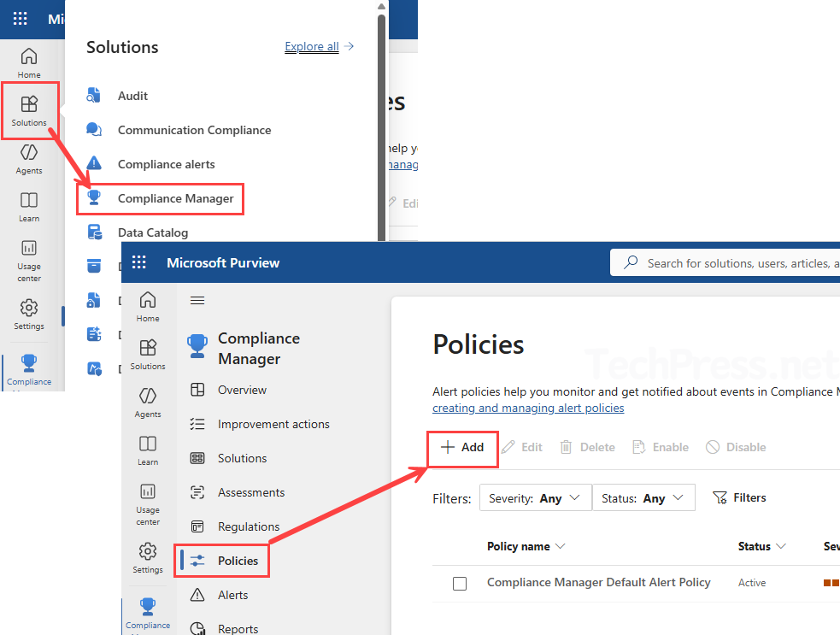Select Compliance trophy in front window rail
This screenshot has height=635, width=840.
tap(148, 614)
